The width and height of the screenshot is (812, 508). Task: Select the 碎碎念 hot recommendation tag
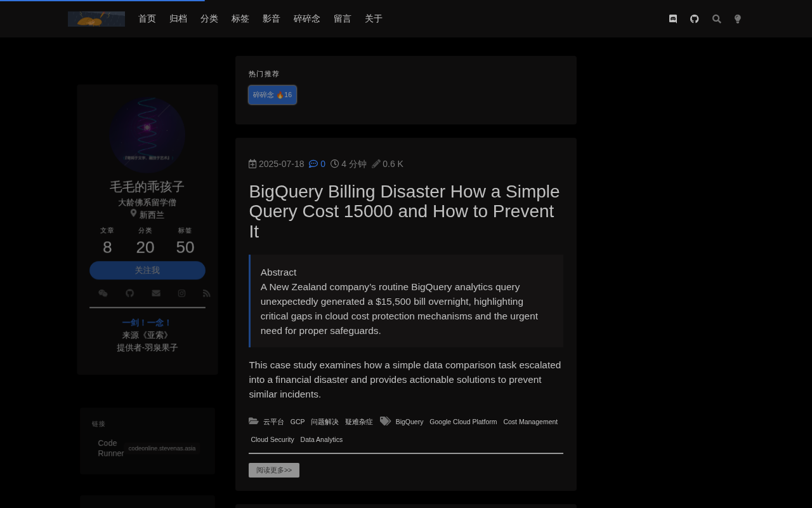[272, 95]
